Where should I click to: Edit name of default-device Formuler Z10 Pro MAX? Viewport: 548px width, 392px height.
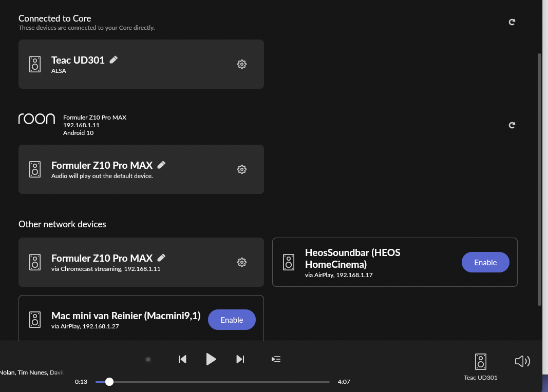point(161,165)
